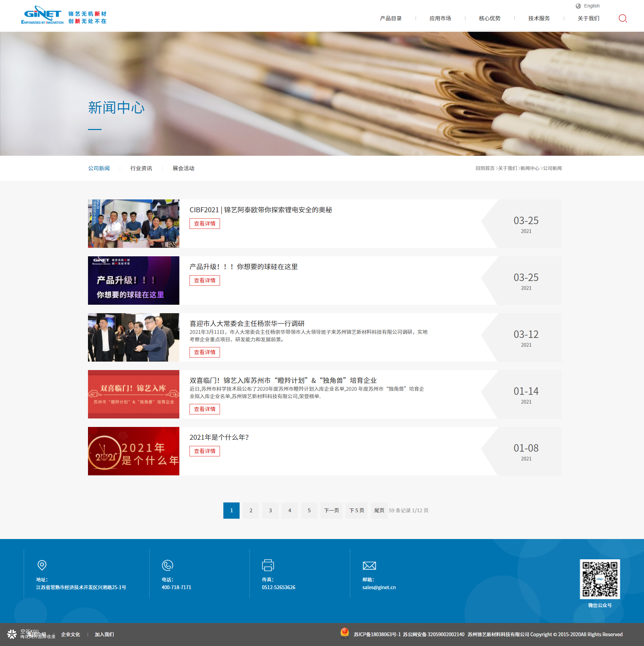Click 回到首页 in the breadcrumb

coord(485,168)
